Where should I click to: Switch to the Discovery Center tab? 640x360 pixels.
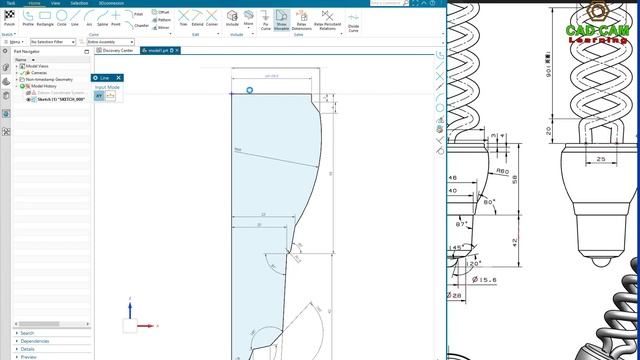[115, 50]
